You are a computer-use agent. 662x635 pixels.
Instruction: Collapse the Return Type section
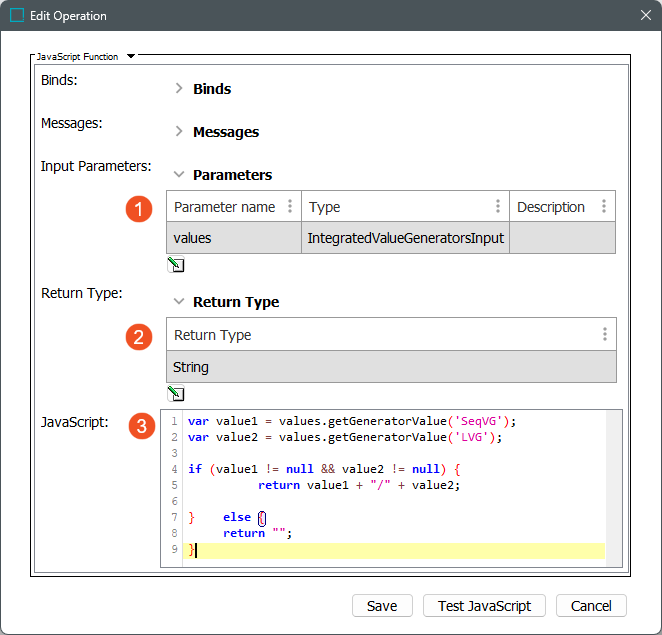(x=179, y=302)
